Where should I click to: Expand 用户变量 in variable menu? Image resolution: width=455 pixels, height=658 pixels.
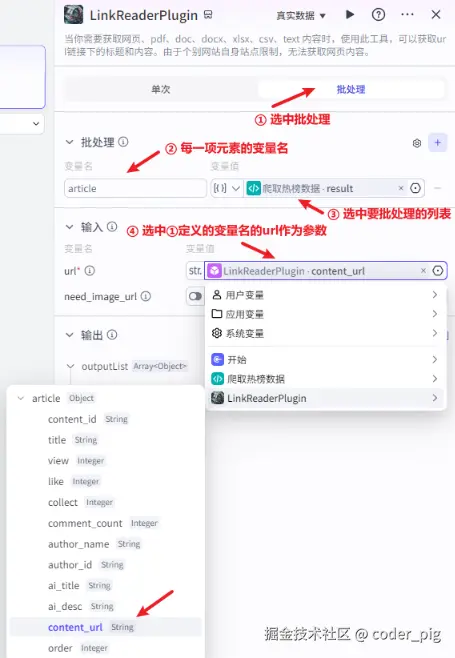325,295
